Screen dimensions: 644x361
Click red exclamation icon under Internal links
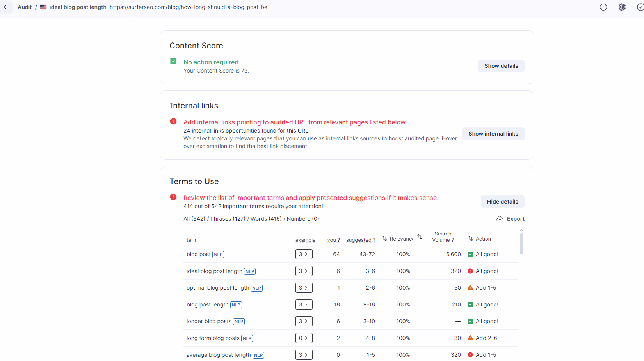[173, 121]
